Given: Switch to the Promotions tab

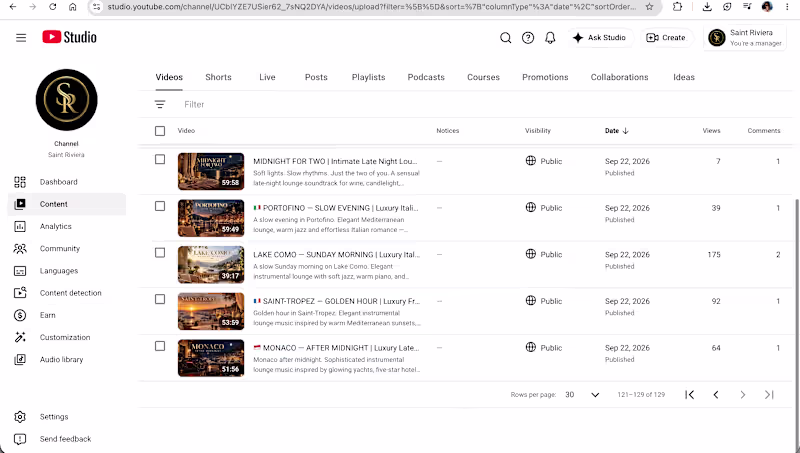Looking at the screenshot, I should [545, 77].
